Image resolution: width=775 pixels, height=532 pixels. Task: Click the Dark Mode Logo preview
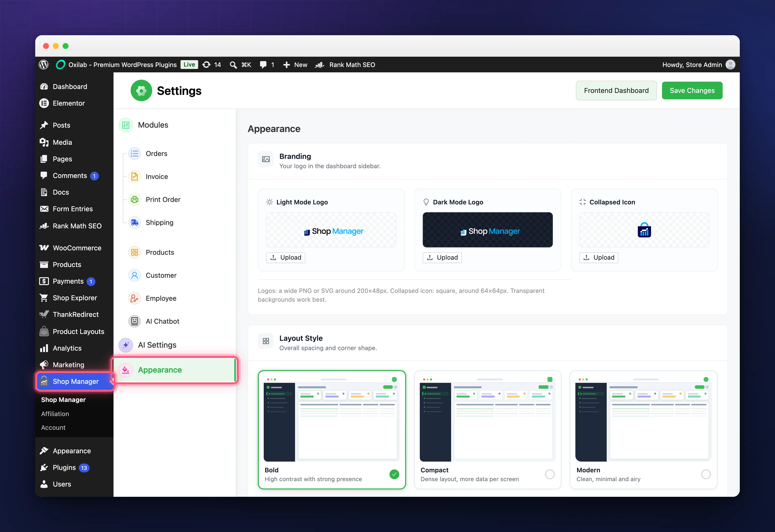pyautogui.click(x=488, y=230)
